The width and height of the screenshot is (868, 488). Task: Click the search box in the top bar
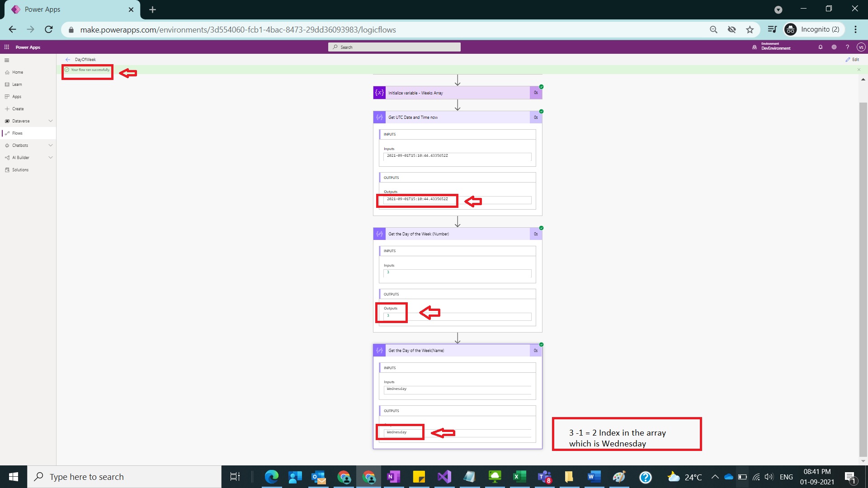[x=394, y=47]
